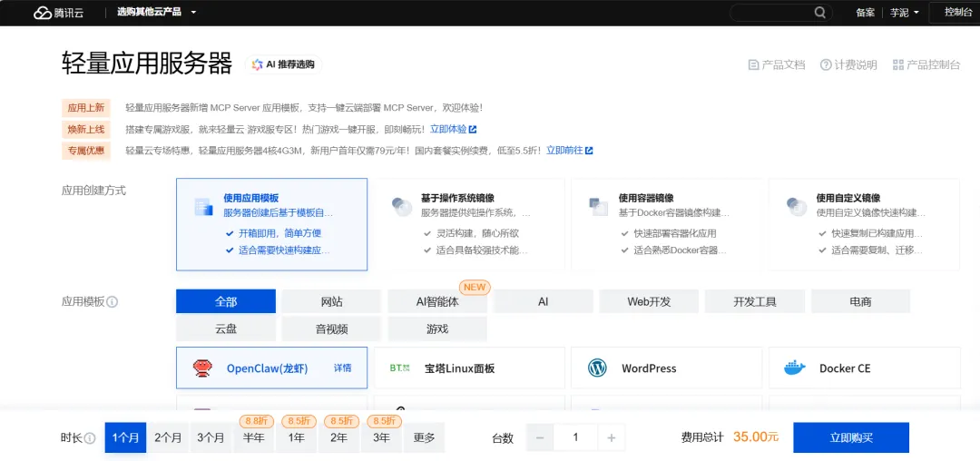Select the 音视频 template tab
This screenshot has width=980, height=461.
[x=331, y=329]
